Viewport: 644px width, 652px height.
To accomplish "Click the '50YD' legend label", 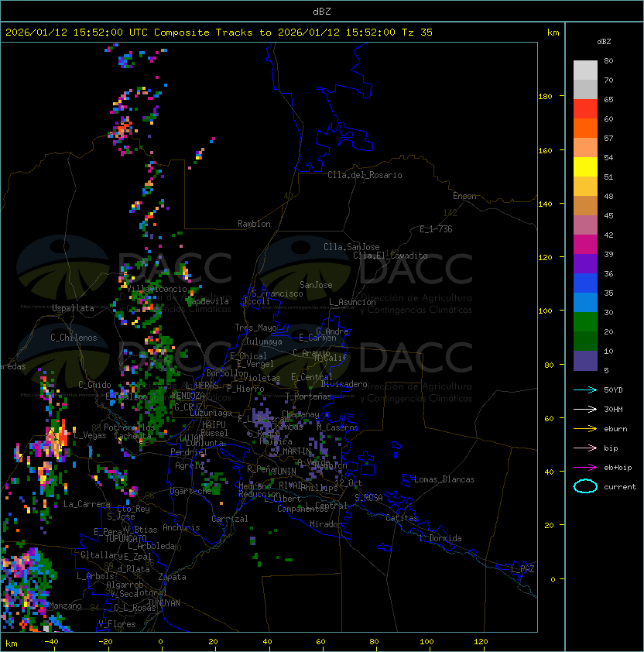I will [613, 389].
